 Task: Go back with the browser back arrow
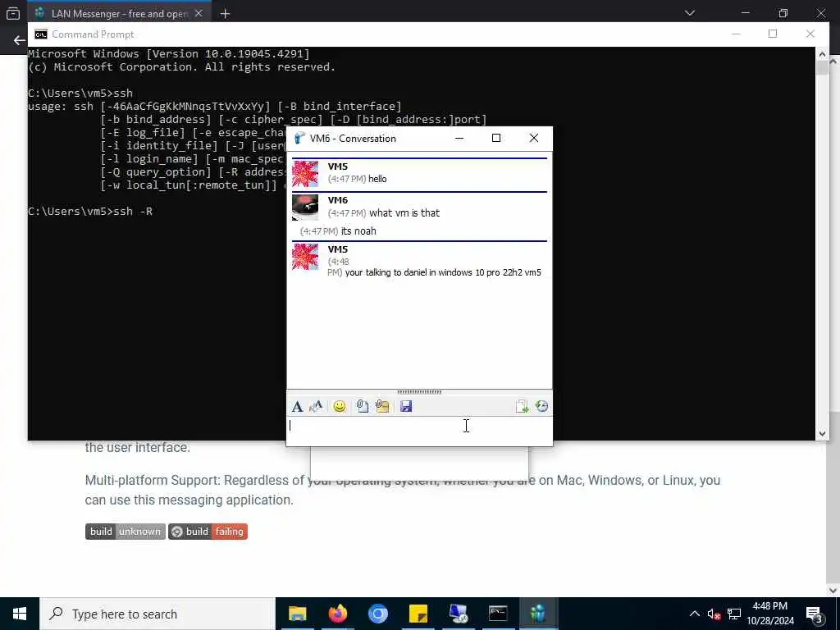19,40
